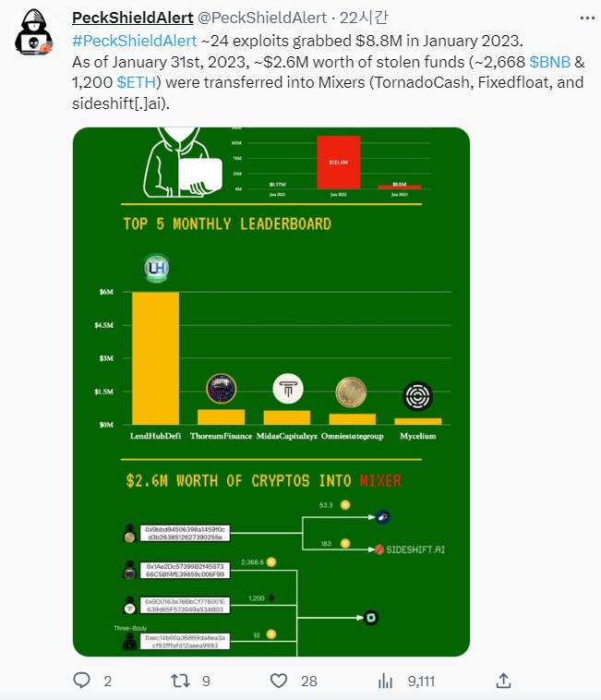Click the Mycelium logo icon
Viewport: 601px width, 700px height.
[417, 395]
